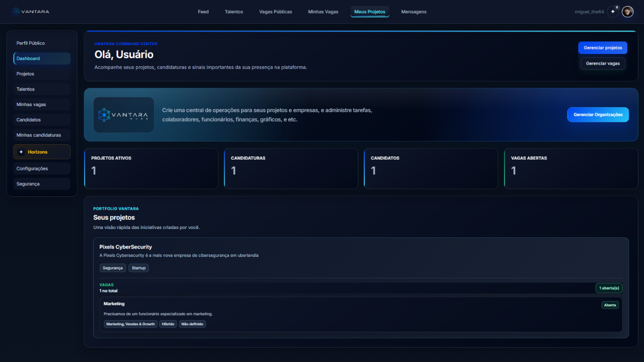The height and width of the screenshot is (362, 644).
Task: Open the Mensagens tab
Action: point(414,12)
